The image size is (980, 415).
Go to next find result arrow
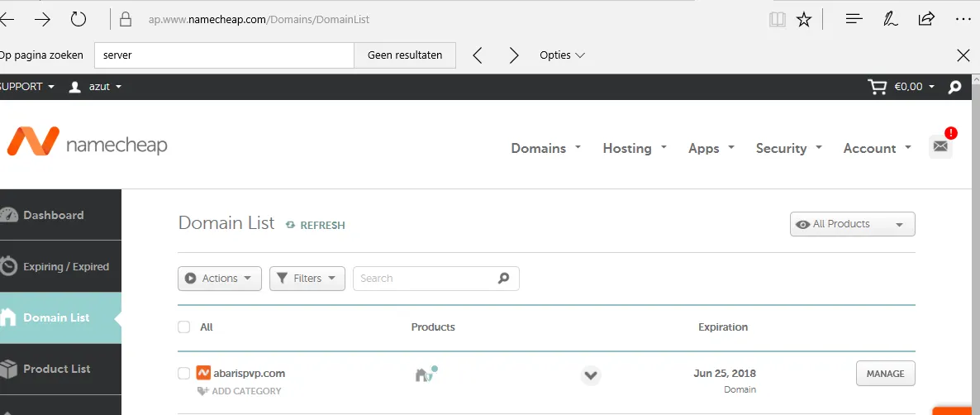514,55
